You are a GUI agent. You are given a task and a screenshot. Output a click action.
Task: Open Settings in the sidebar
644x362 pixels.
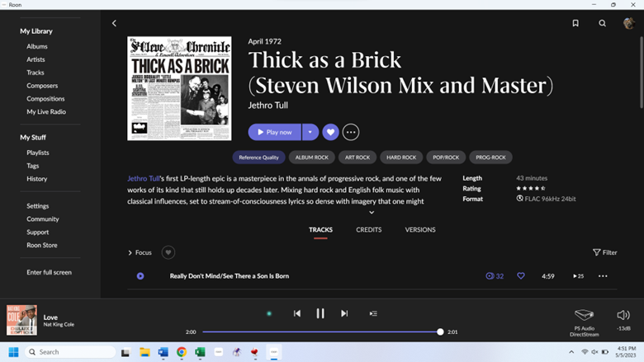38,206
